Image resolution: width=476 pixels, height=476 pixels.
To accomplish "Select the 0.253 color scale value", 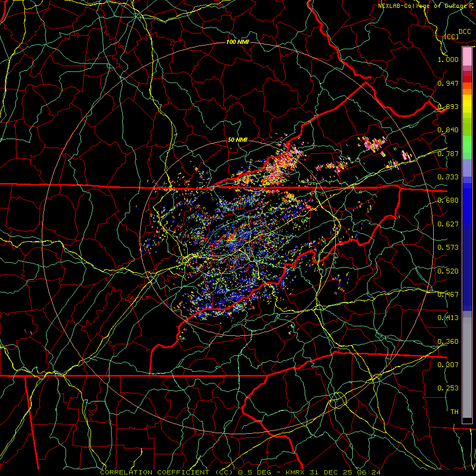I will [448, 388].
